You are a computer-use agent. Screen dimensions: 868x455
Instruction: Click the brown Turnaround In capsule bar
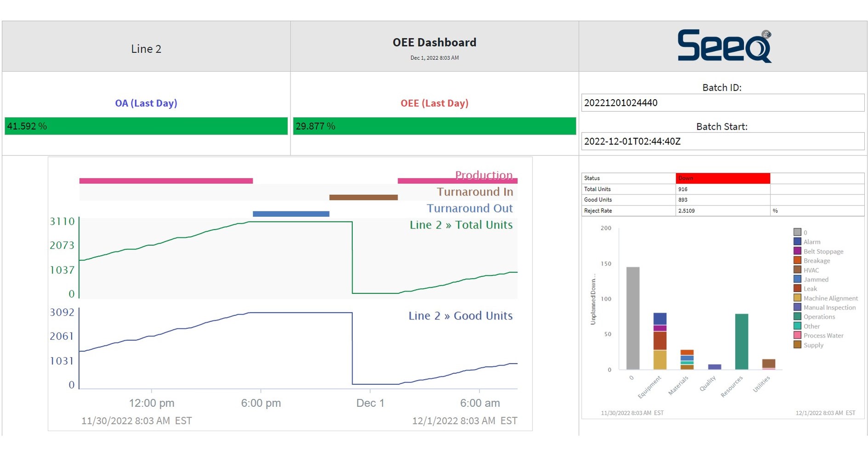click(363, 198)
